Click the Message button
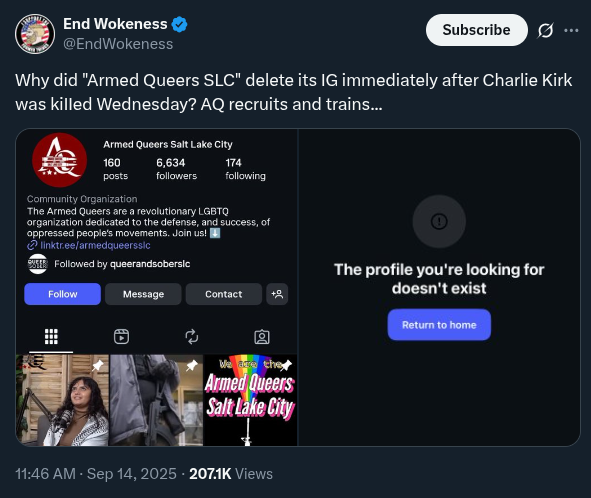This screenshot has height=498, width=591. point(143,294)
